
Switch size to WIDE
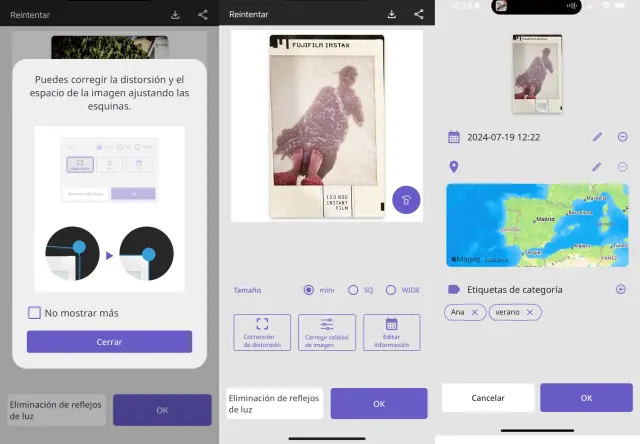pyautogui.click(x=391, y=290)
